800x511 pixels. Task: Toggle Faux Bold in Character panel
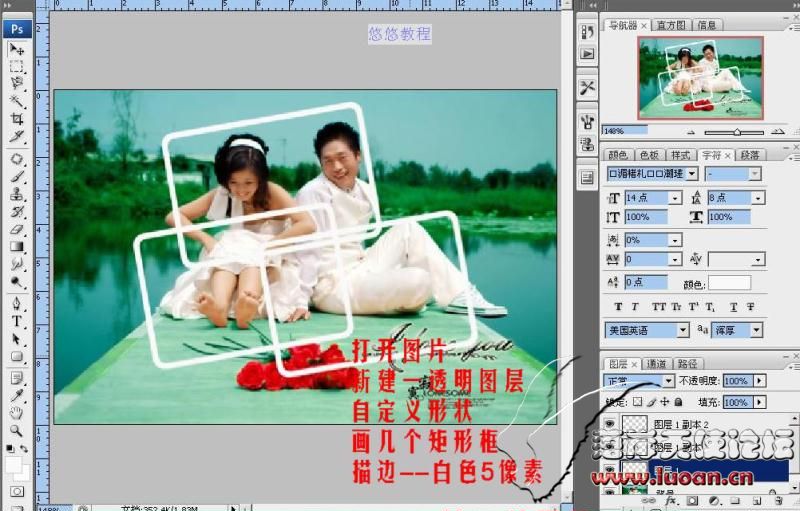(x=618, y=307)
